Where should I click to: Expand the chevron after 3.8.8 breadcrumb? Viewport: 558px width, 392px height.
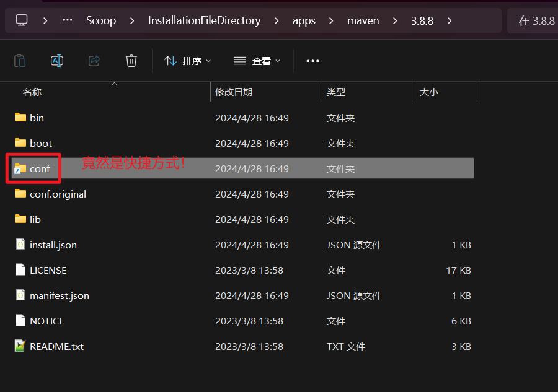coord(449,20)
